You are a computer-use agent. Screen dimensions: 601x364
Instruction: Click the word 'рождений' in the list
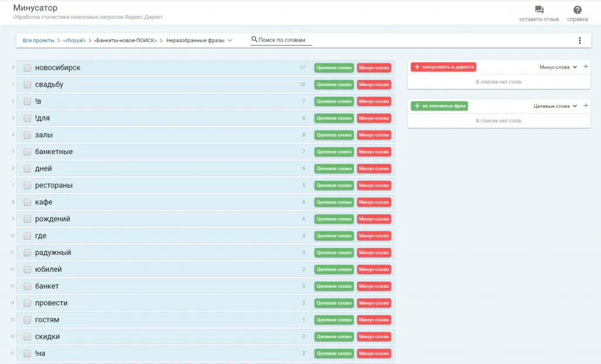point(52,219)
